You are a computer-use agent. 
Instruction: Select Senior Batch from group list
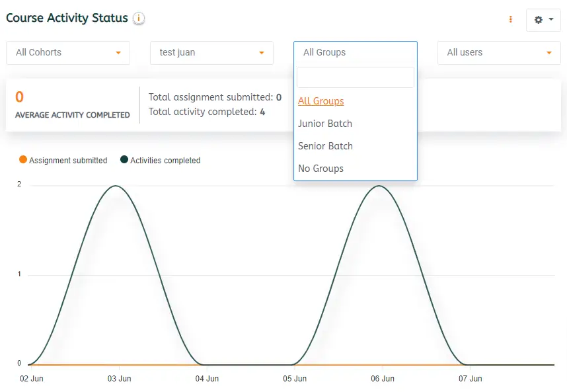325,146
